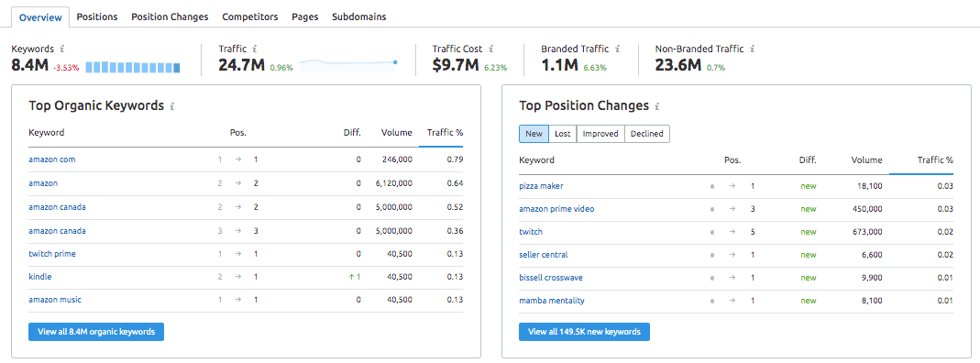The image size is (980, 363).
Task: Open the twitch prime keyword link
Action: click(x=52, y=254)
